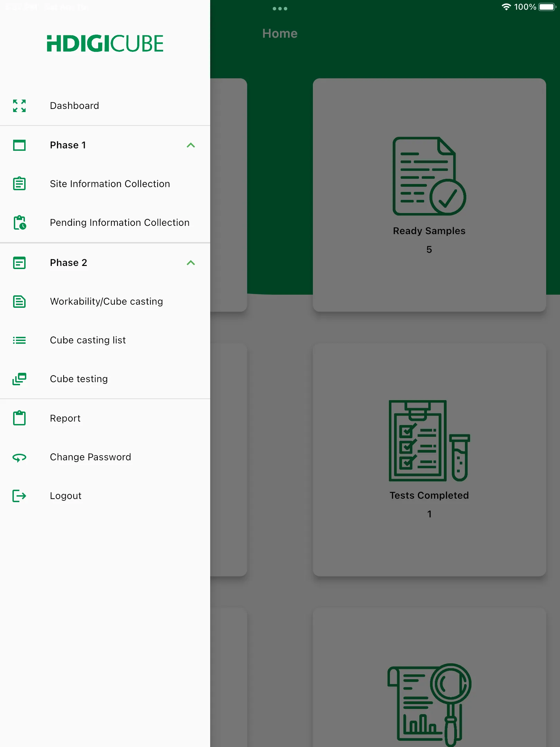560x747 pixels.
Task: Click the Ready Samples label
Action: point(429,231)
